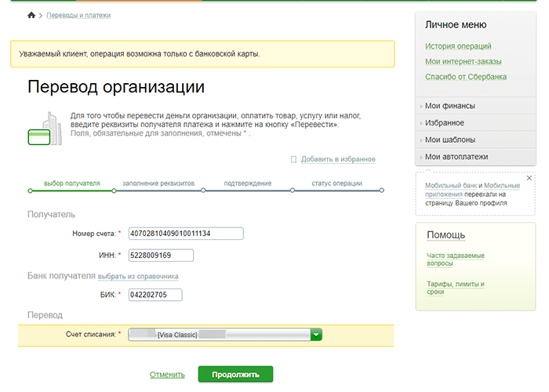This screenshot has height=392, width=549.
Task: Open Переводы и платежи breadcrumb link
Action: [78, 16]
